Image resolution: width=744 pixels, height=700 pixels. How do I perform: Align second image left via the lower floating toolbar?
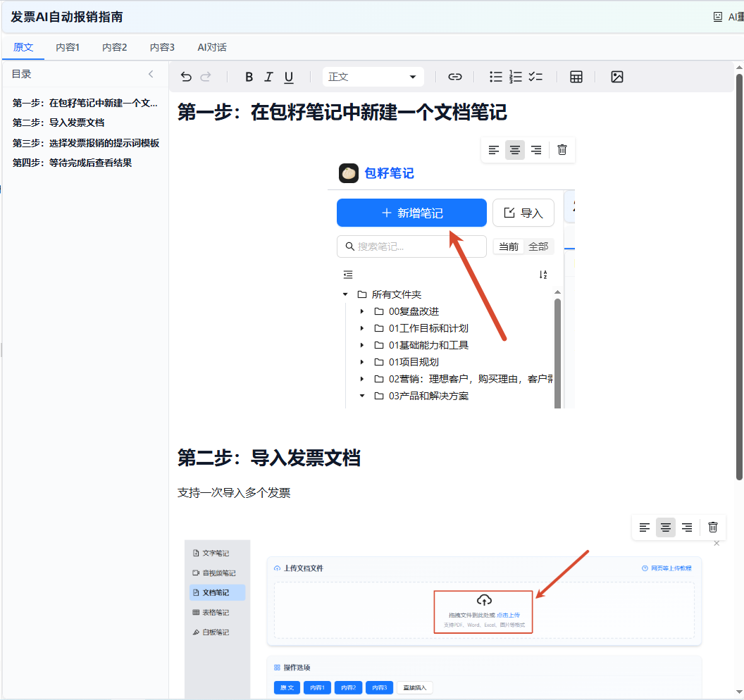coord(645,527)
